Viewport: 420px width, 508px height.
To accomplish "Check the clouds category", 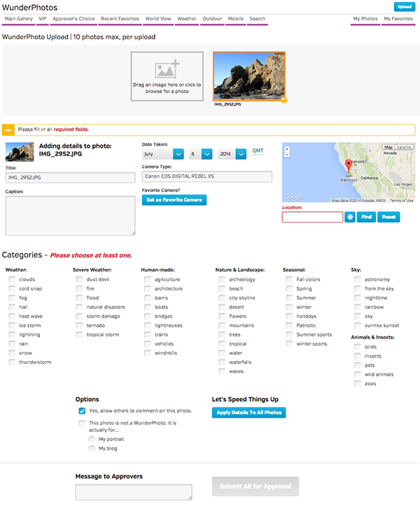I will point(12,279).
